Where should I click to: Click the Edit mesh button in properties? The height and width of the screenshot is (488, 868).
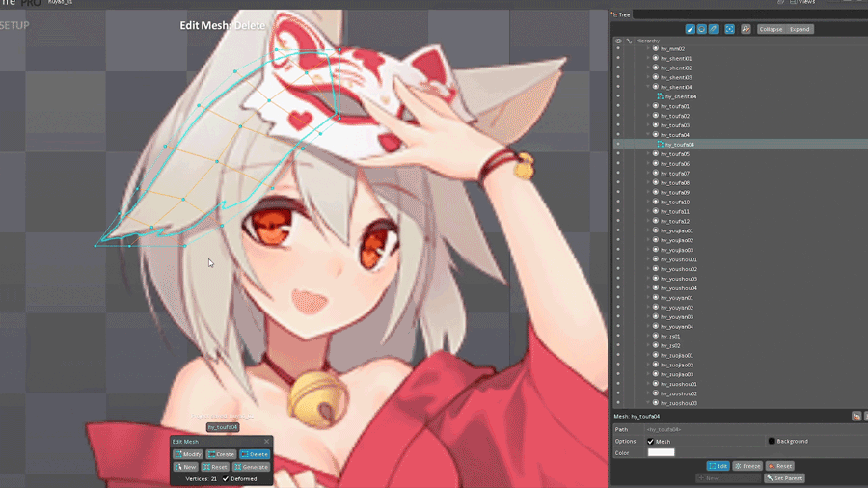718,466
